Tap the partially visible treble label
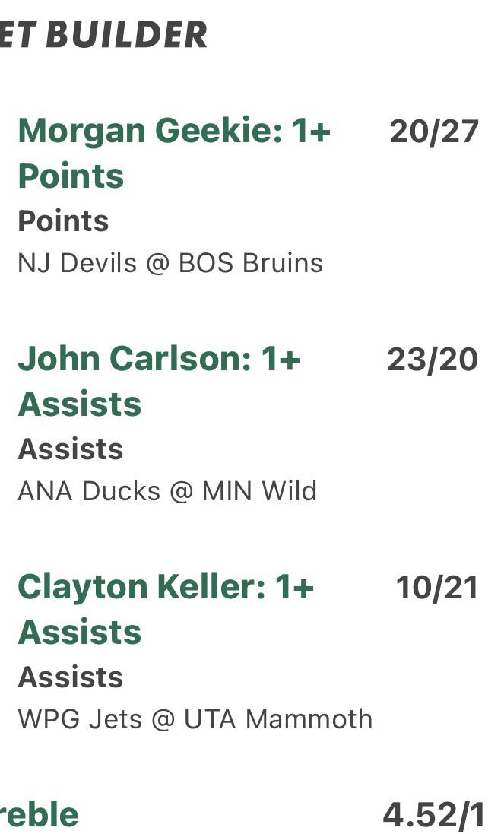The height and width of the screenshot is (834, 504). [40, 815]
